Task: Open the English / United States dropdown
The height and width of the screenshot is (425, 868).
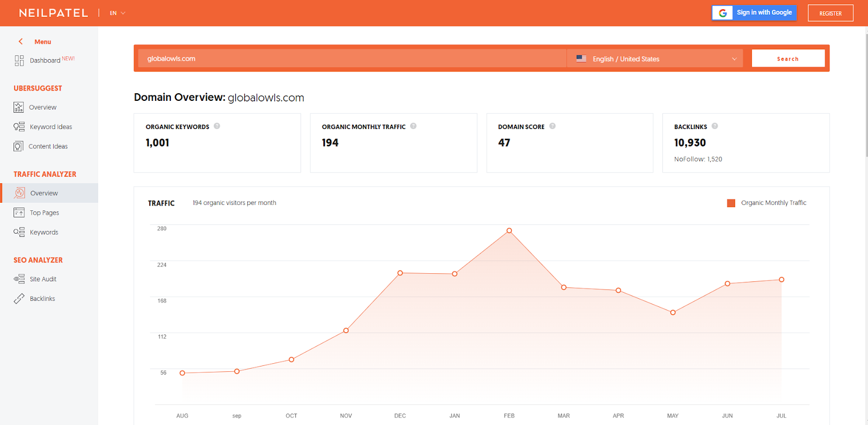Action: point(655,59)
